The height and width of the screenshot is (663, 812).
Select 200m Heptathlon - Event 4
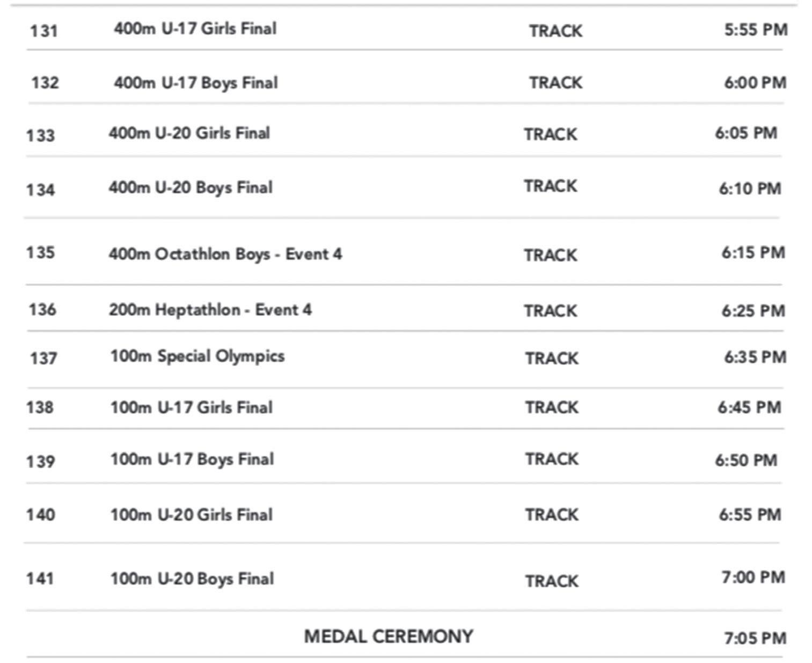(210, 310)
